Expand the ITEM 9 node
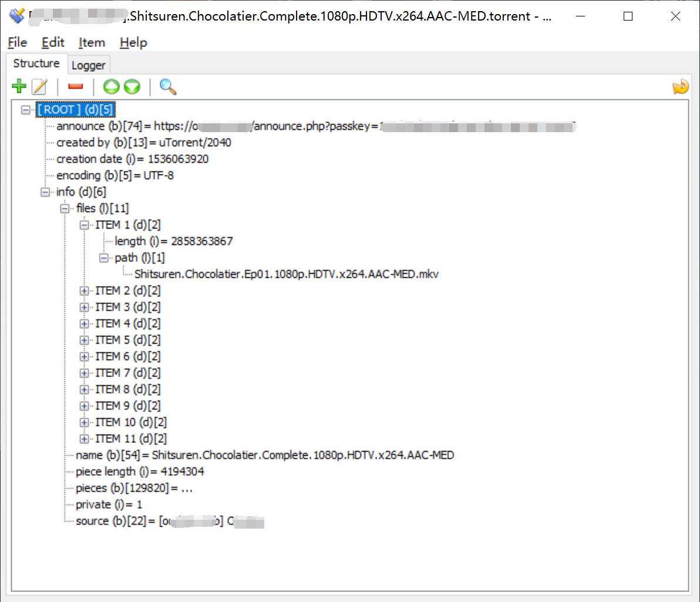Viewport: 700px width, 602px height. pos(84,406)
